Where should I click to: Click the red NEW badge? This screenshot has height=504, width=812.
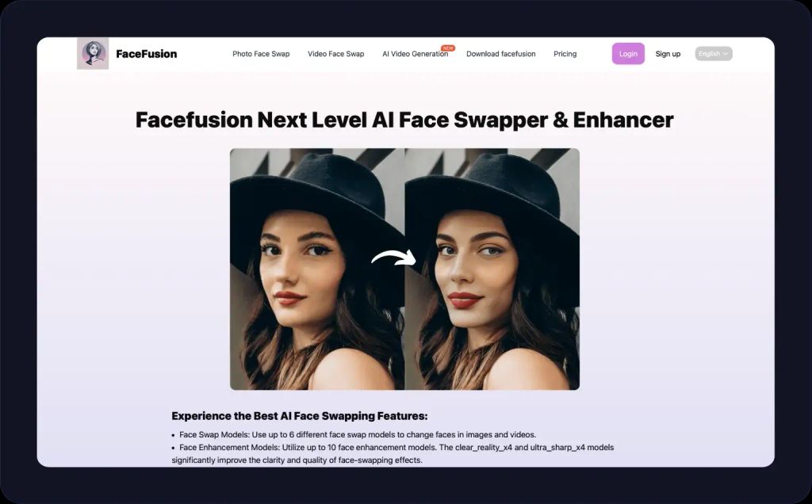pos(448,48)
